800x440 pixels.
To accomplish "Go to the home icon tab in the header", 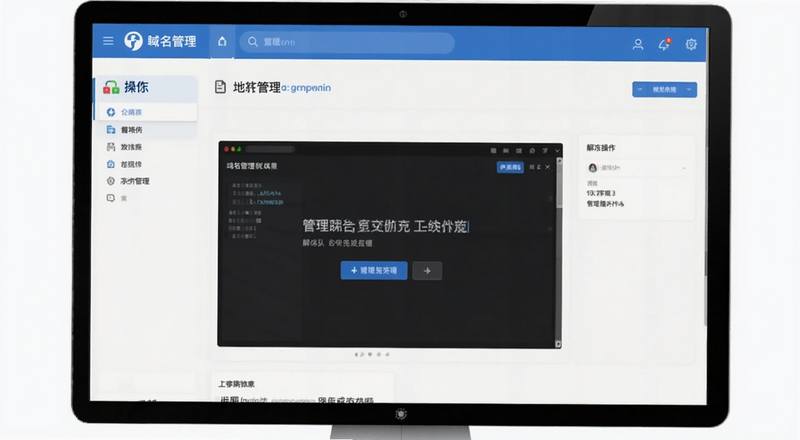I will point(222,41).
